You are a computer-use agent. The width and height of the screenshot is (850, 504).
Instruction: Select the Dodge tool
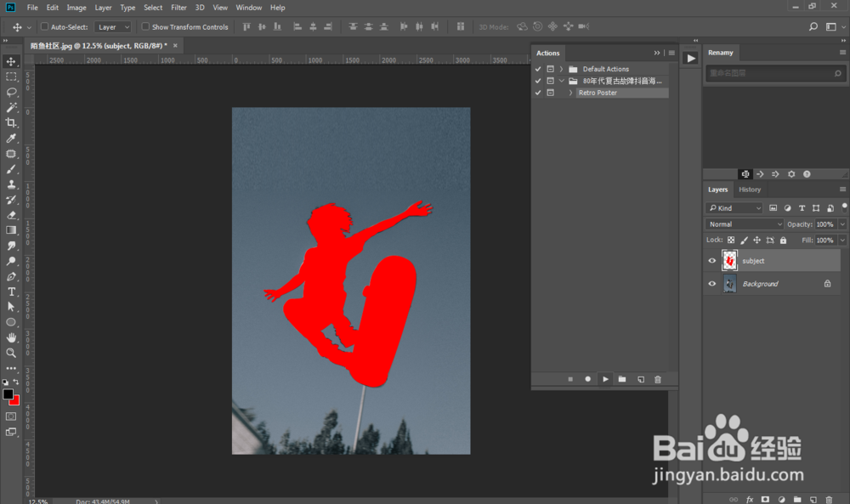coord(11,261)
